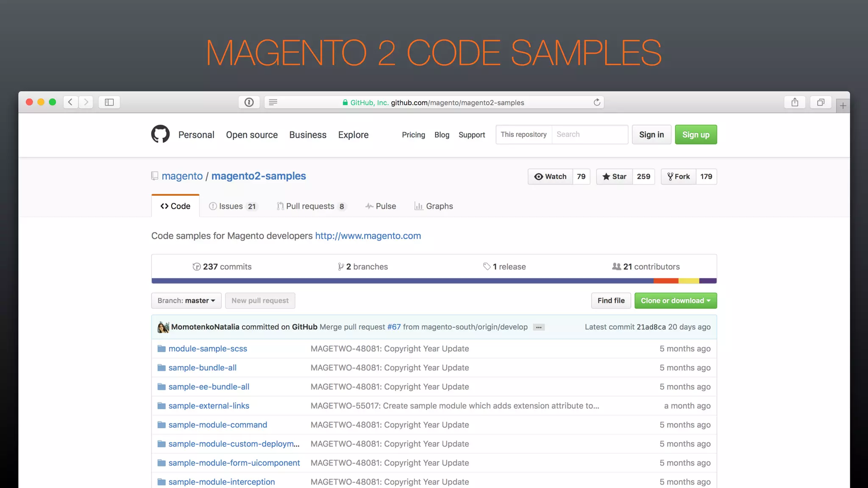The image size is (868, 488).
Task: Click the GitHub Octocat logo
Action: (x=160, y=134)
